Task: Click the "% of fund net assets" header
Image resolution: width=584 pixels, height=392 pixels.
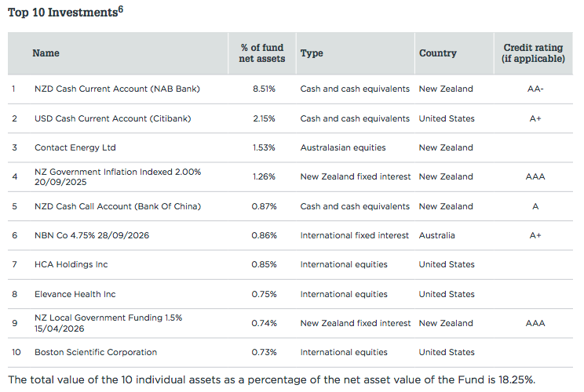Action: click(x=262, y=53)
